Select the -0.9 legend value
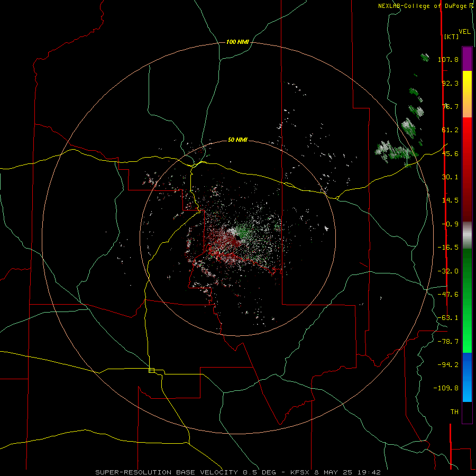 pos(450,224)
